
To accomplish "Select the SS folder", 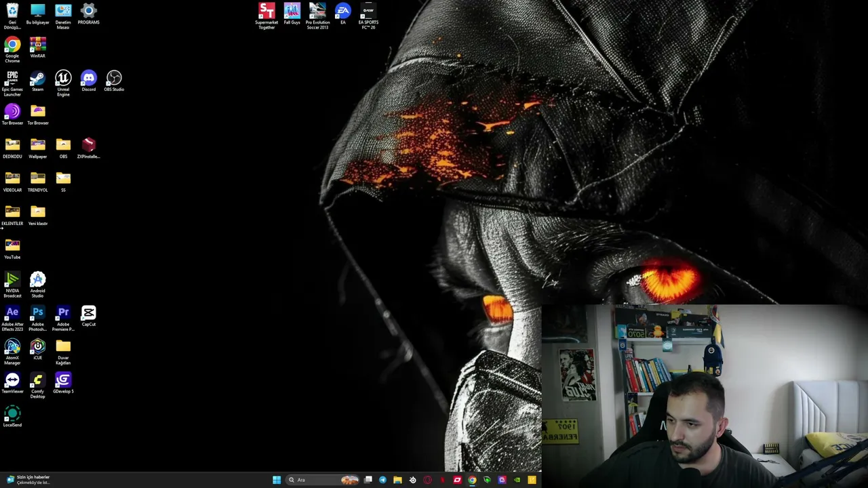I will [63, 182].
